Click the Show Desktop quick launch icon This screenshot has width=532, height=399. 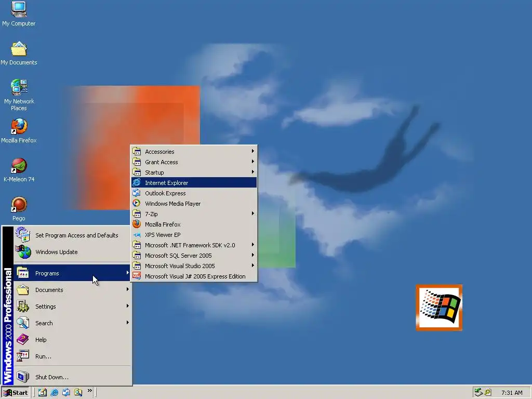click(43, 392)
